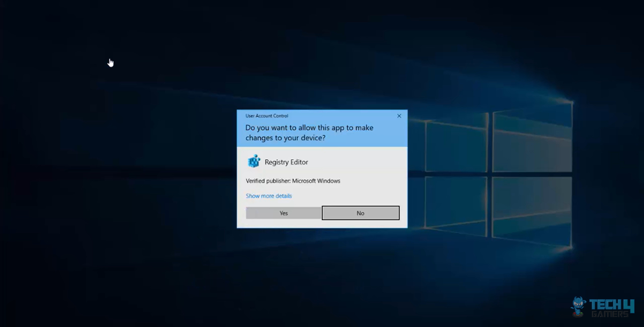
Task: Click the highlighted No default button
Action: point(360,213)
